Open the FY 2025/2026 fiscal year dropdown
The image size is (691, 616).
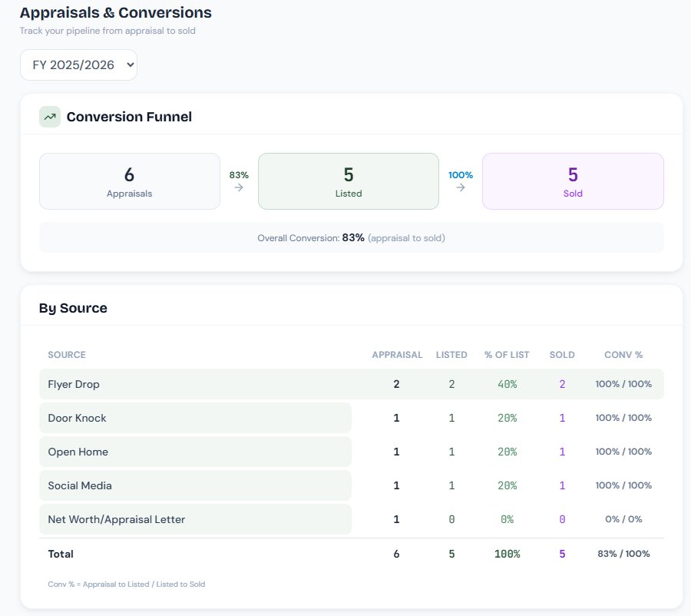[78, 65]
